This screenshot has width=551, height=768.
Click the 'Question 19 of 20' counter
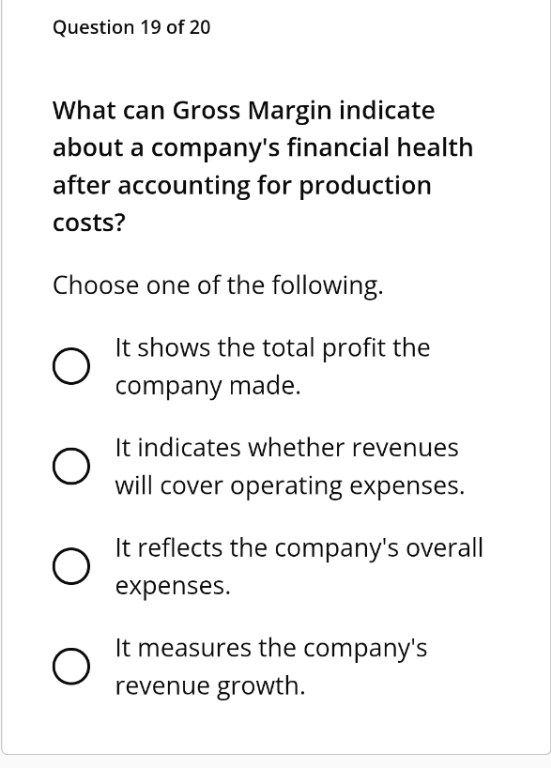(131, 27)
